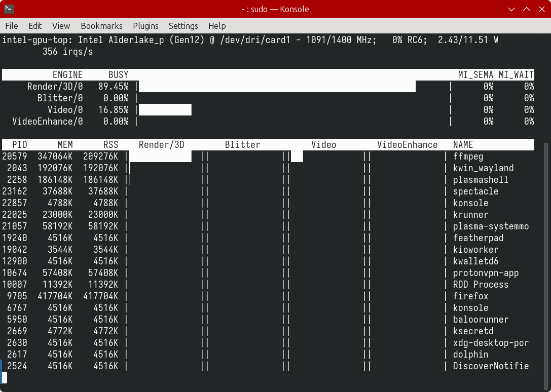Click the firefox process name
551x392 pixels.
coord(470,296)
